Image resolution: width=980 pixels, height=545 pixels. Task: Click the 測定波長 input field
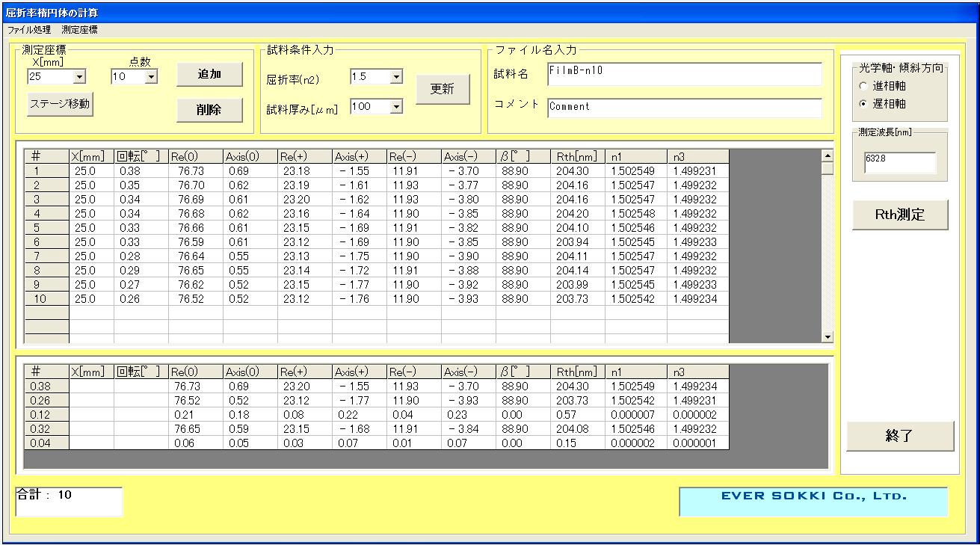900,163
